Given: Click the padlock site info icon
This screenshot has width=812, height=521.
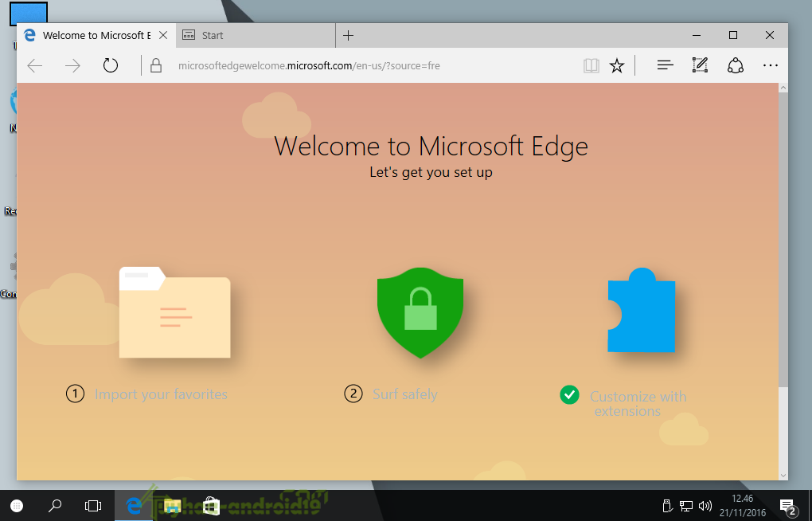Looking at the screenshot, I should click(156, 65).
